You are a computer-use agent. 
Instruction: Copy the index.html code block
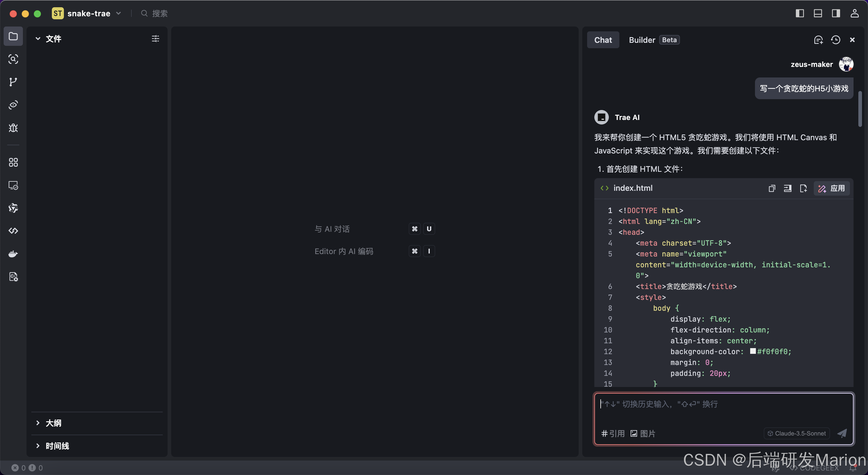pyautogui.click(x=772, y=188)
